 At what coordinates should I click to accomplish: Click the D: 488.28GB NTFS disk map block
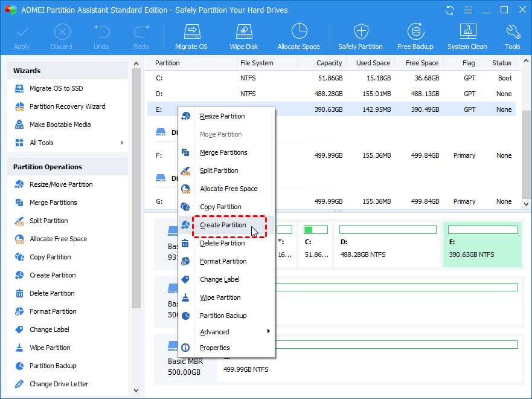pos(388,244)
